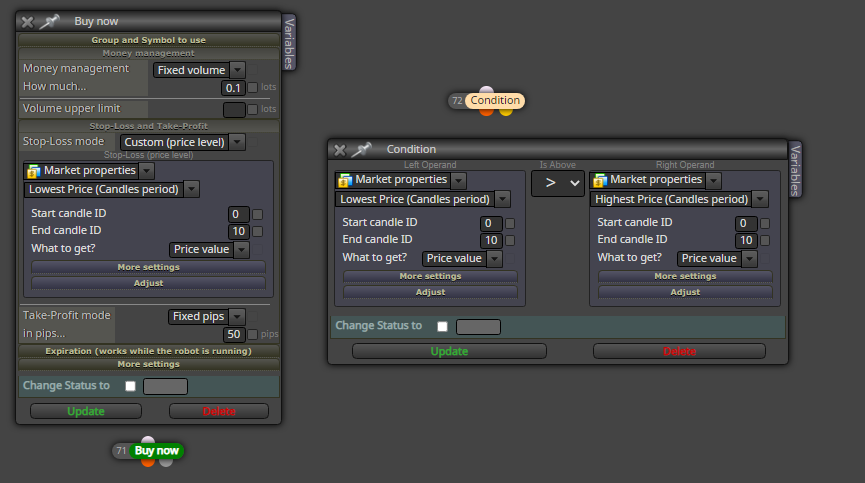This screenshot has width=865, height=483.
Task: Click Left Operand End candle ID field
Action: coord(491,240)
